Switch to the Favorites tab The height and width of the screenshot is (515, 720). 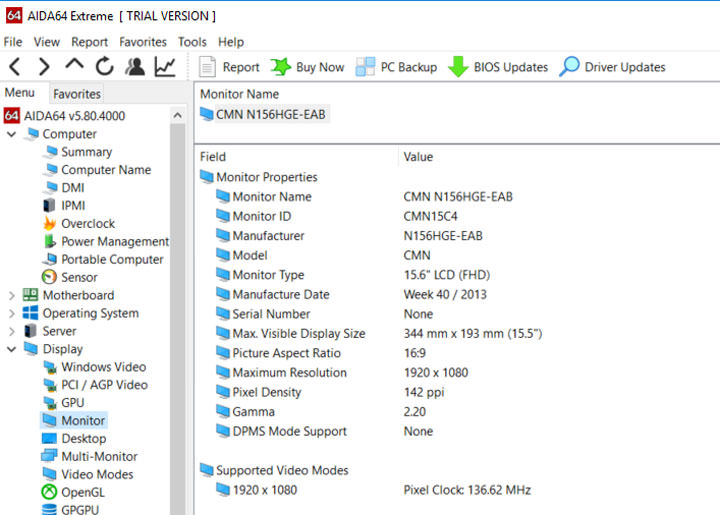(x=77, y=94)
